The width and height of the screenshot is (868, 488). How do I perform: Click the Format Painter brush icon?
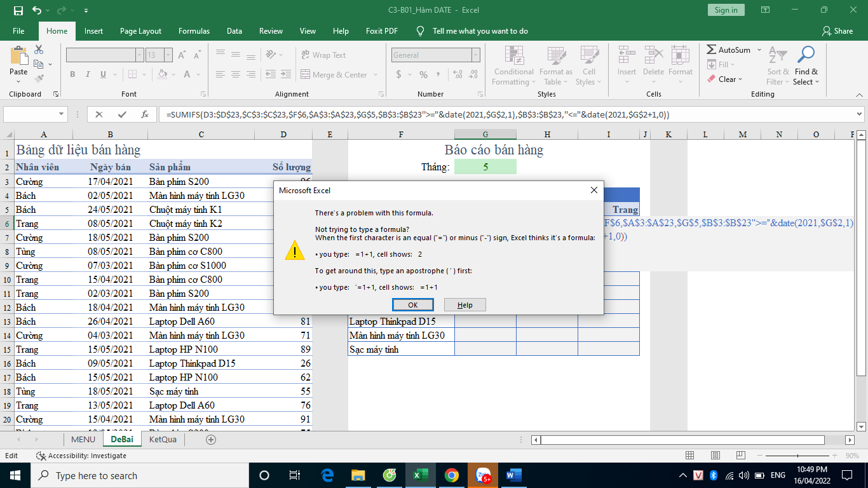coord(39,79)
